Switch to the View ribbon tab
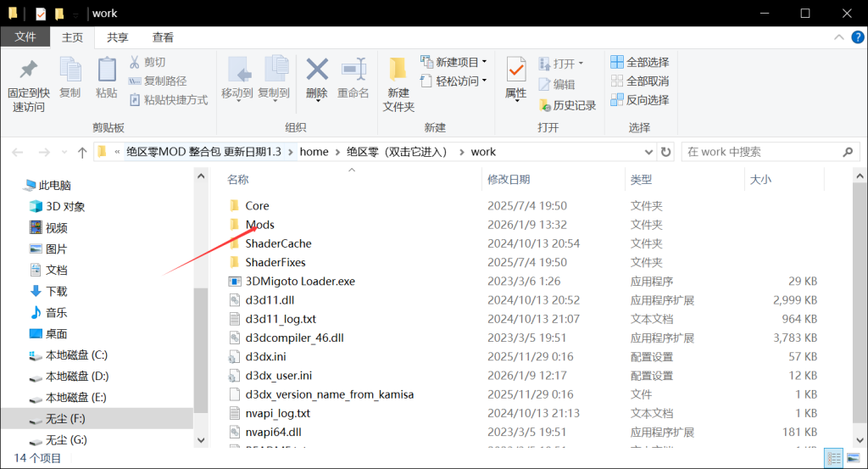Viewport: 868px width, 469px height. (163, 37)
